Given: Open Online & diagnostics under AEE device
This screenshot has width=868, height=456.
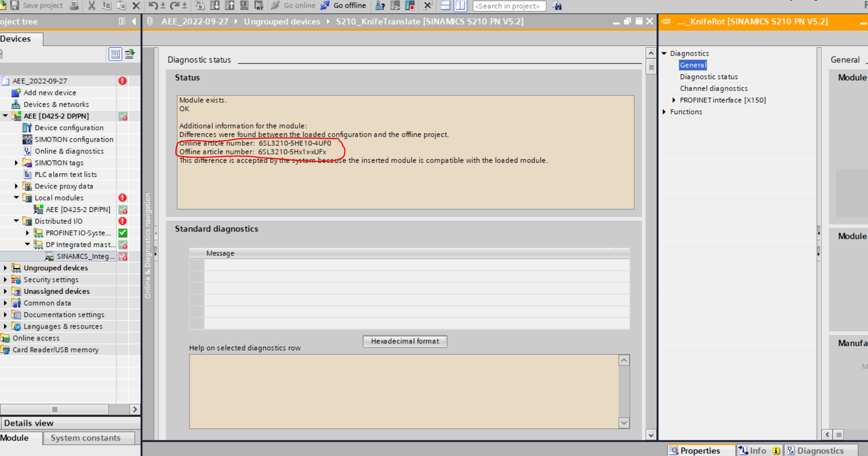Looking at the screenshot, I should click(69, 151).
